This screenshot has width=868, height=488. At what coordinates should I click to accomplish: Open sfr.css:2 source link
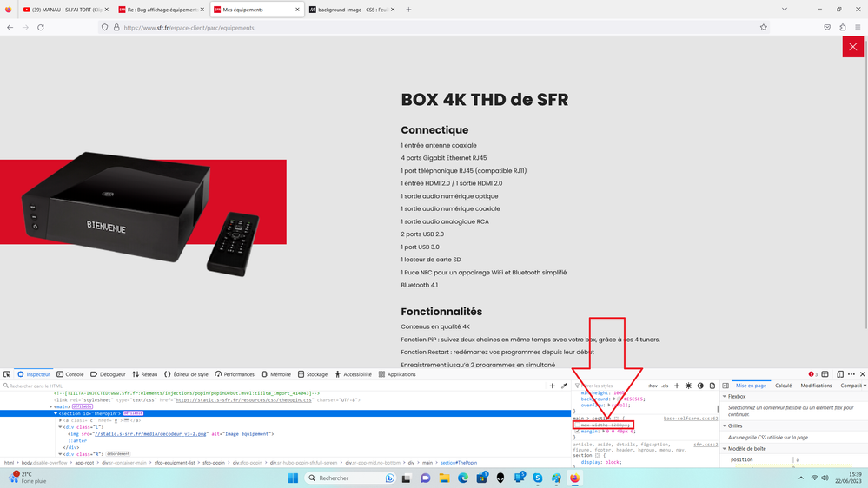[706, 445]
